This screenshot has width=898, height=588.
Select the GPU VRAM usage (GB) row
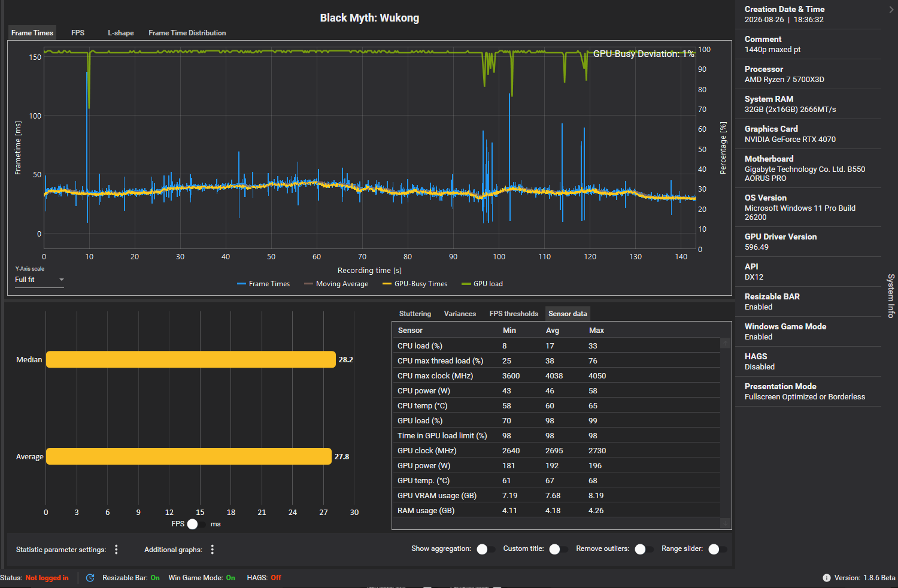(556, 496)
